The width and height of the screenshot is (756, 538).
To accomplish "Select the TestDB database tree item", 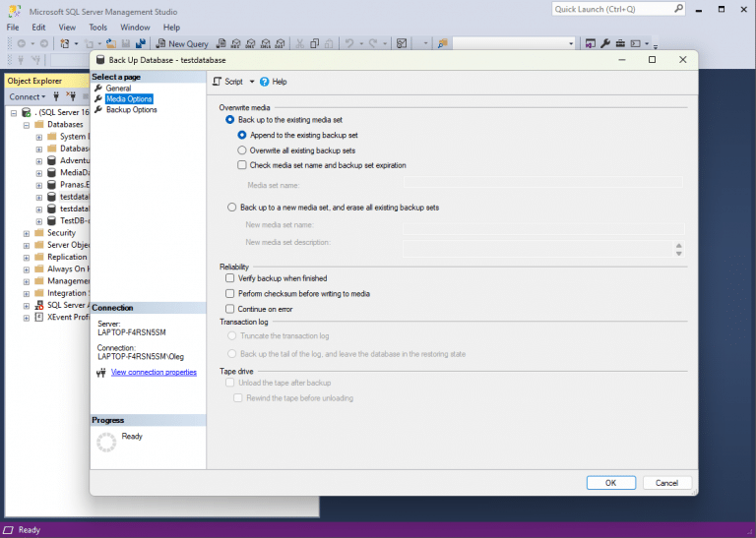I will click(x=75, y=221).
